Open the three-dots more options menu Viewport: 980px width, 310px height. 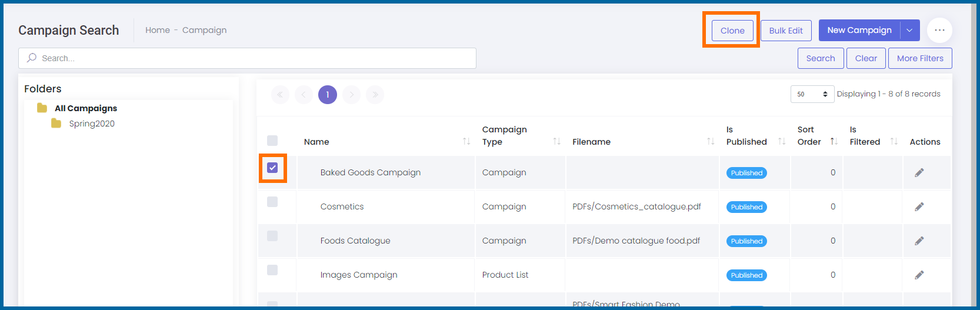939,30
